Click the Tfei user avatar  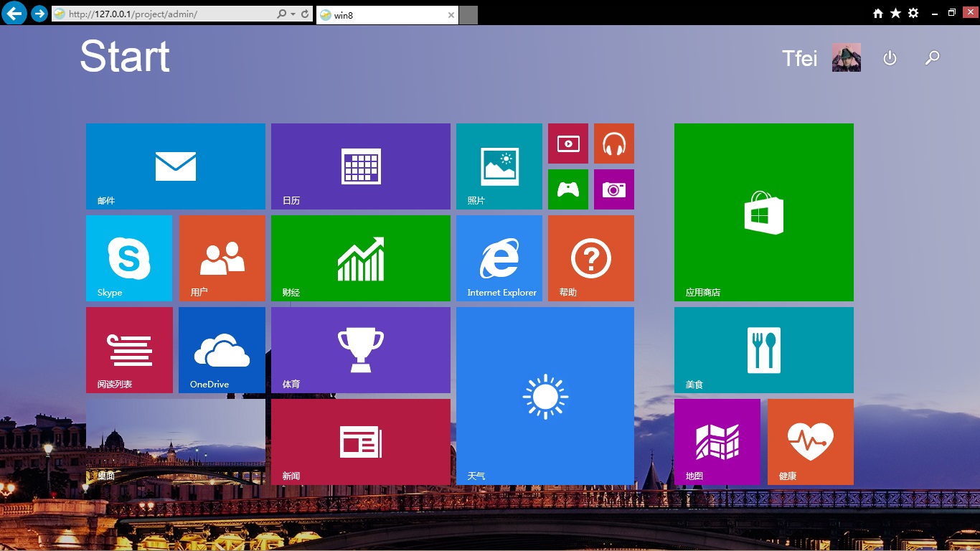coord(847,57)
